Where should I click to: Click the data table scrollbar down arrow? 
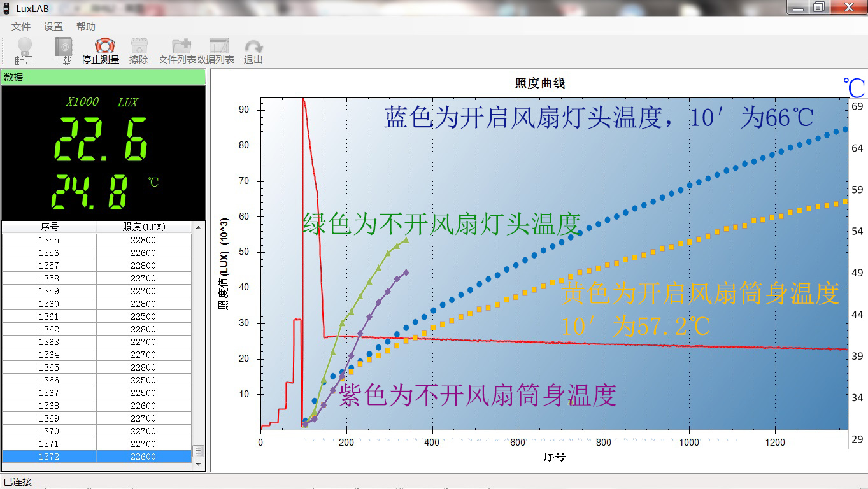point(198,464)
